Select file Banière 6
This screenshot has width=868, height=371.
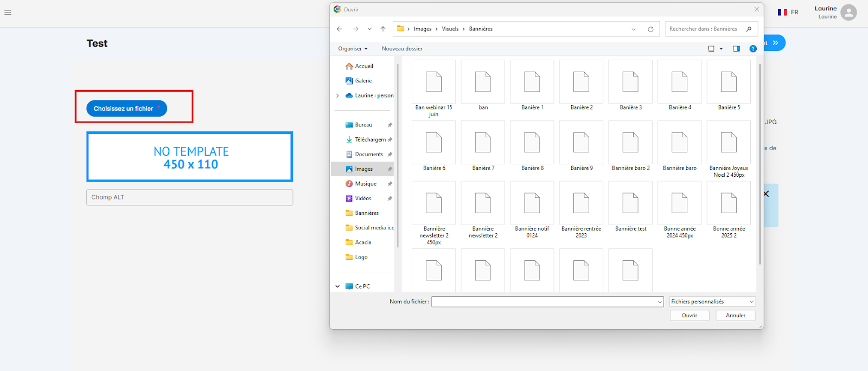433,146
